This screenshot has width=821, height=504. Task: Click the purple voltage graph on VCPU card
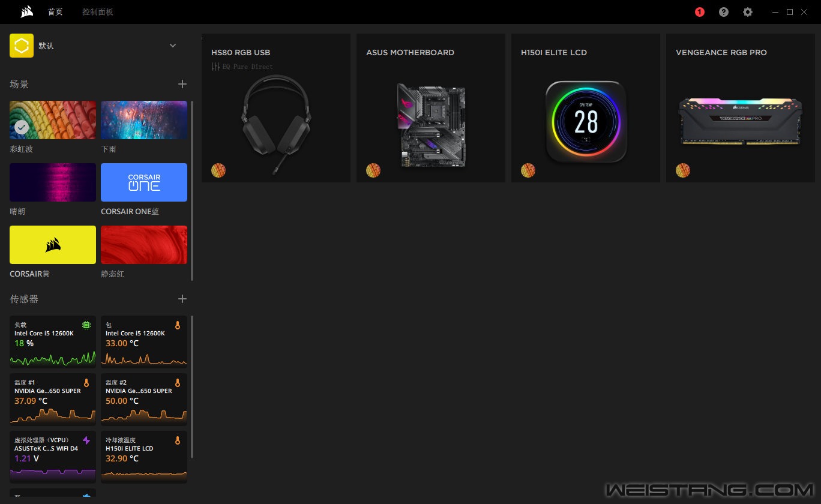pos(53,474)
